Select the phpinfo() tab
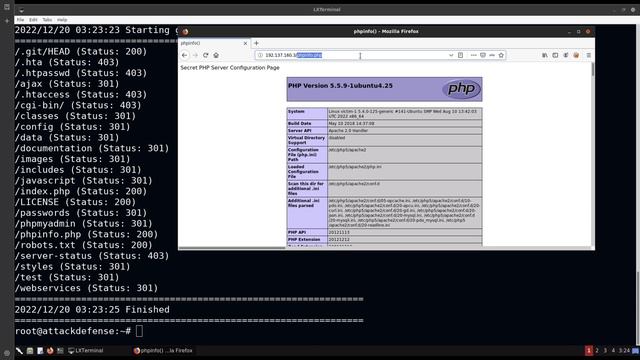Viewport: 640px width, 360px height. click(214, 43)
